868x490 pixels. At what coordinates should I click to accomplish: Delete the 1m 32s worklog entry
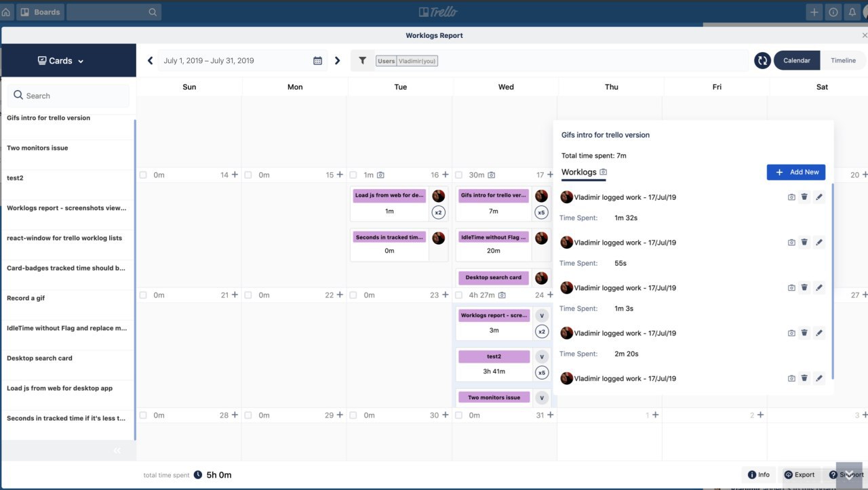804,197
